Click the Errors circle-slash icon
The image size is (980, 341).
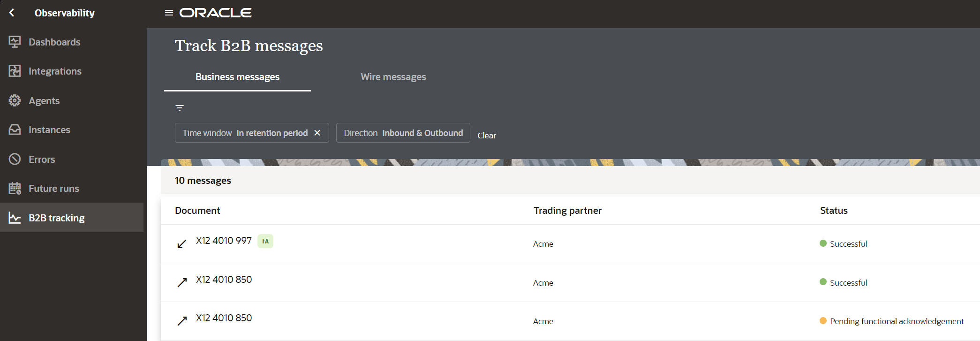point(15,159)
